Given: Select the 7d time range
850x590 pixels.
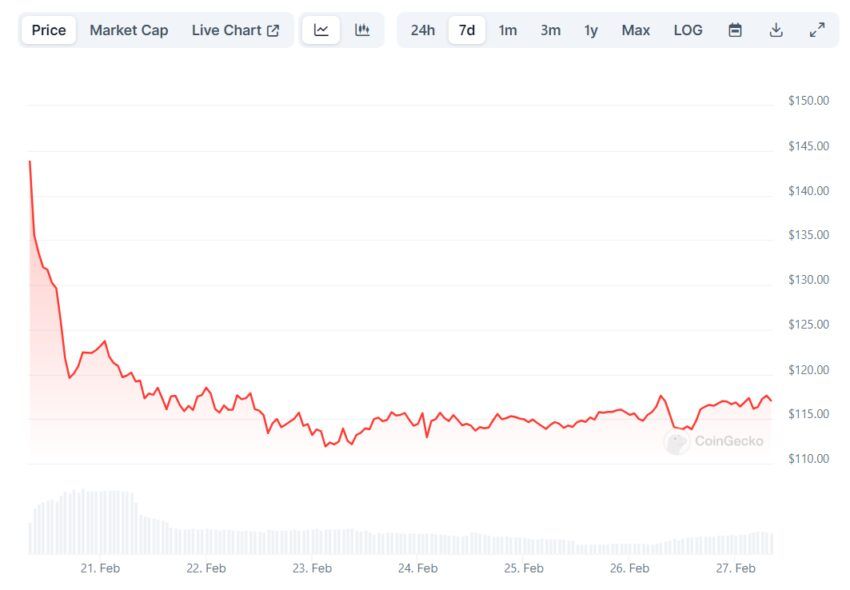Looking at the screenshot, I should tap(467, 30).
